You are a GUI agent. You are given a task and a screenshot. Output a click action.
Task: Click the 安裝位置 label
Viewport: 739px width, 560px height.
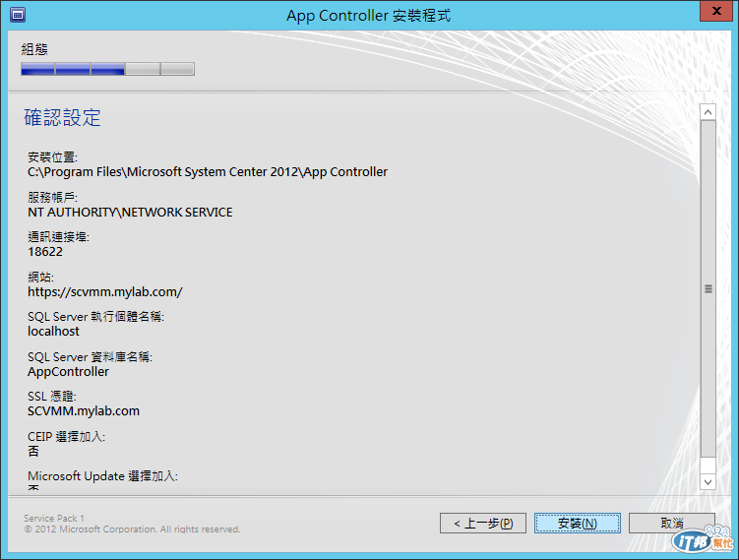point(52,156)
